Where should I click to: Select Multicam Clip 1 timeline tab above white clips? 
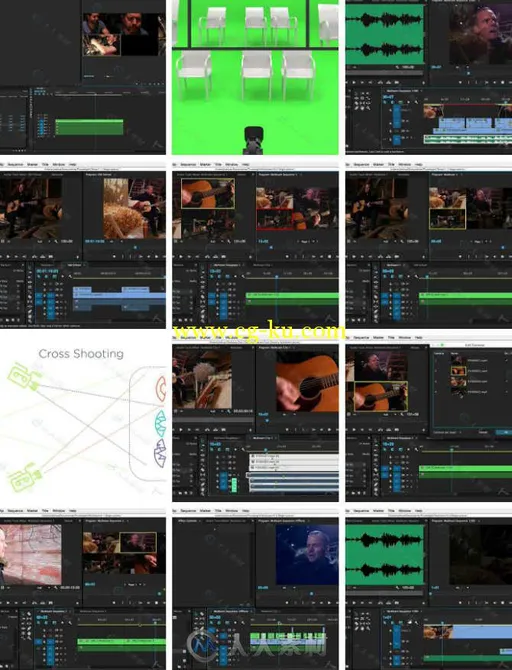coord(262,438)
